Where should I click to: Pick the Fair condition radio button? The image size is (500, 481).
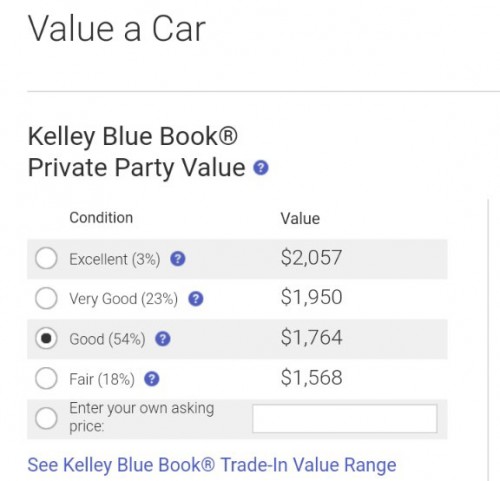(46, 378)
